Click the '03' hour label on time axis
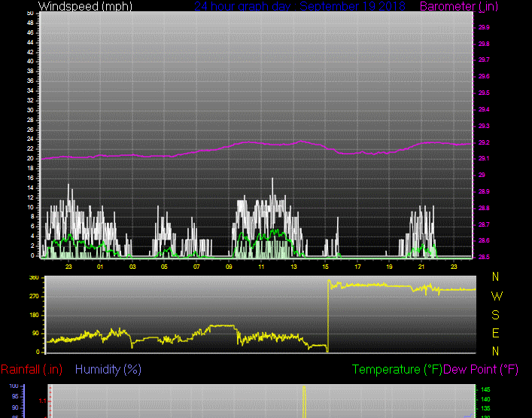The image size is (532, 418). (132, 267)
